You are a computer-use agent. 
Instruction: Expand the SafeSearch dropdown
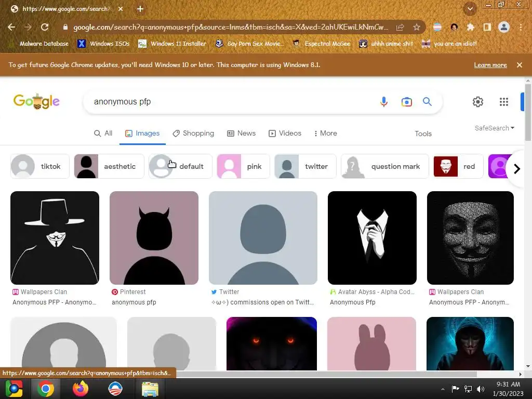pos(495,128)
